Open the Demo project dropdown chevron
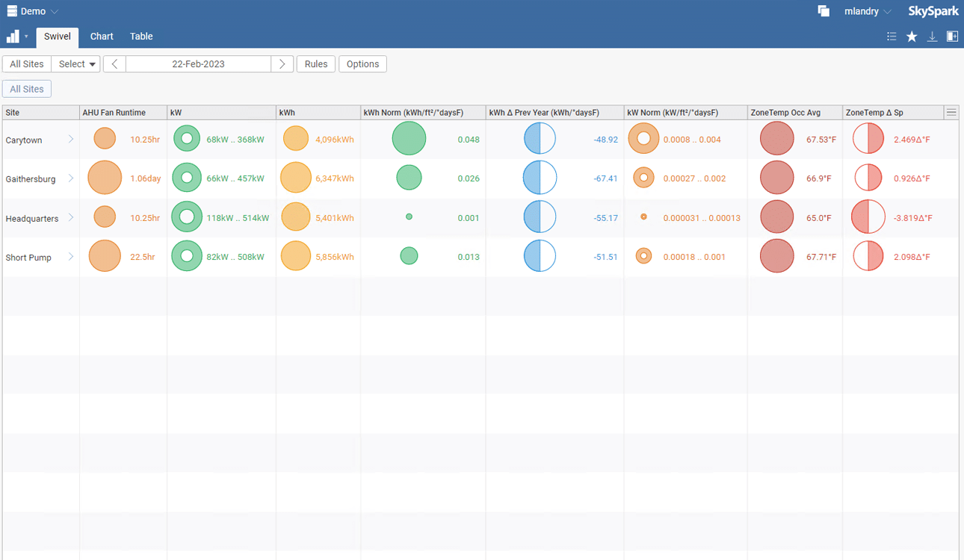This screenshot has width=964, height=560. [x=55, y=12]
